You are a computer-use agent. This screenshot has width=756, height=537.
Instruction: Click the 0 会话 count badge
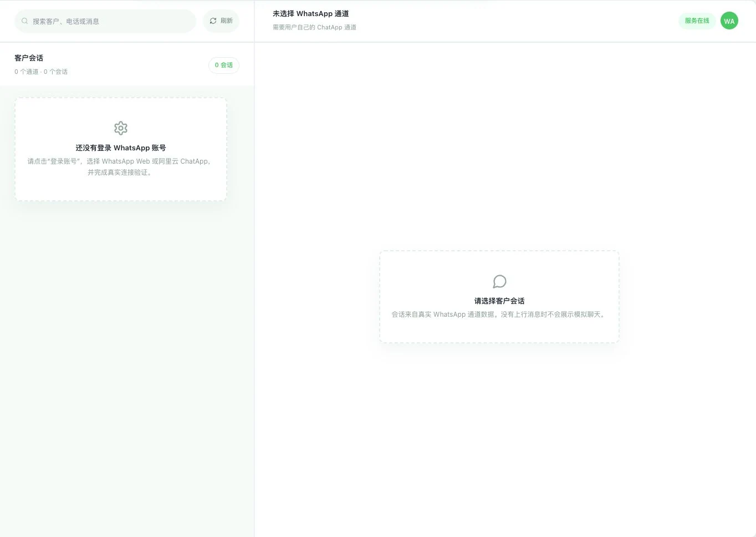point(224,65)
